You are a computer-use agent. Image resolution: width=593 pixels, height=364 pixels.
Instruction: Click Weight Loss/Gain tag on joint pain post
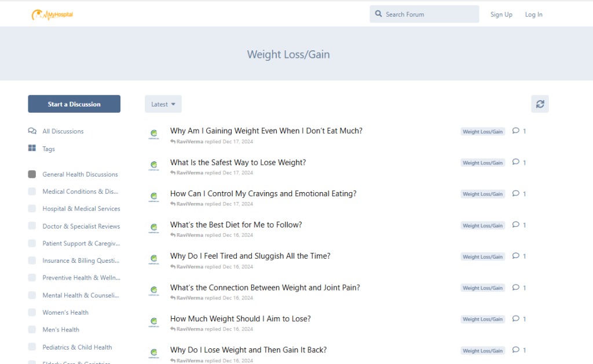click(482, 288)
